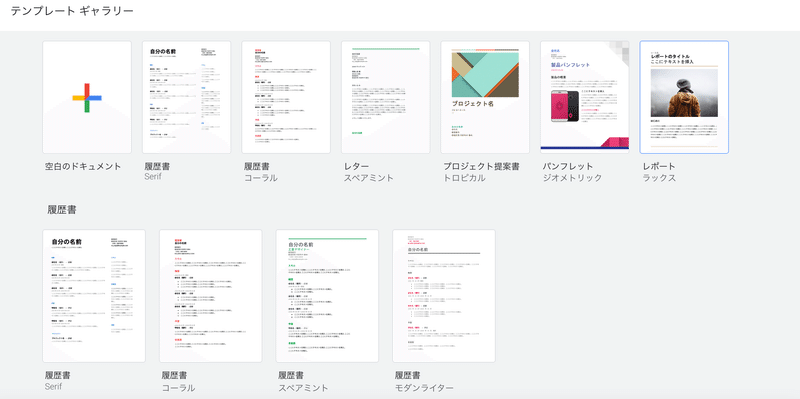Click the テンプレート ギャラリー heading
This screenshot has width=800, height=399.
click(x=72, y=11)
